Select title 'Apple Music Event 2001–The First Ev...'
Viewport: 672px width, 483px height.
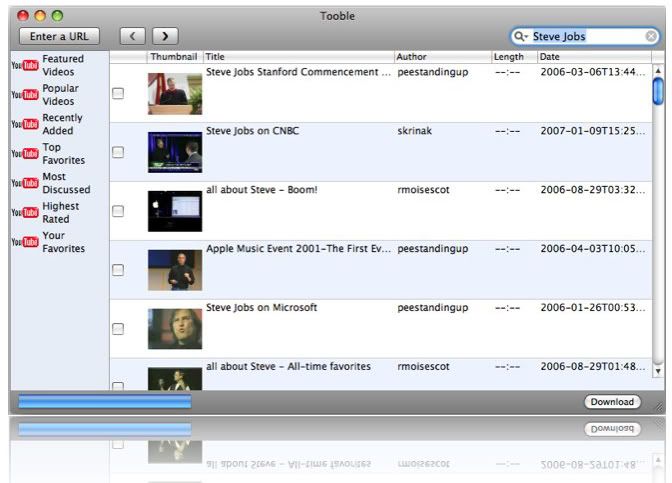[298, 249]
